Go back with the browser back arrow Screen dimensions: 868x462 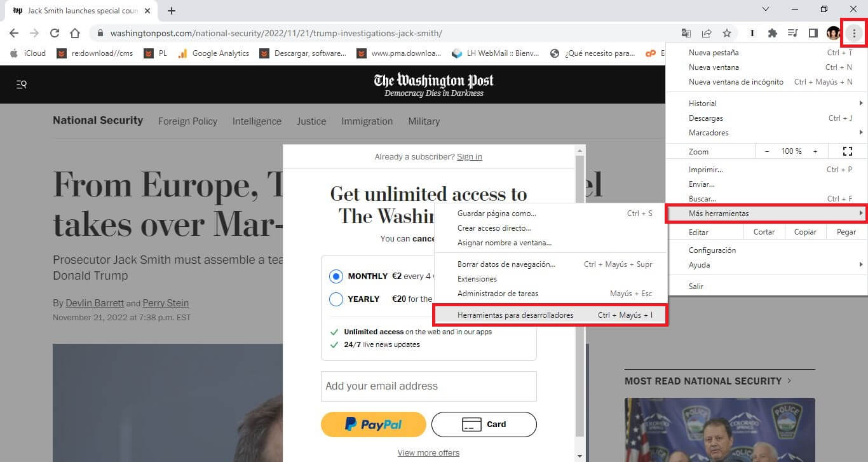14,33
